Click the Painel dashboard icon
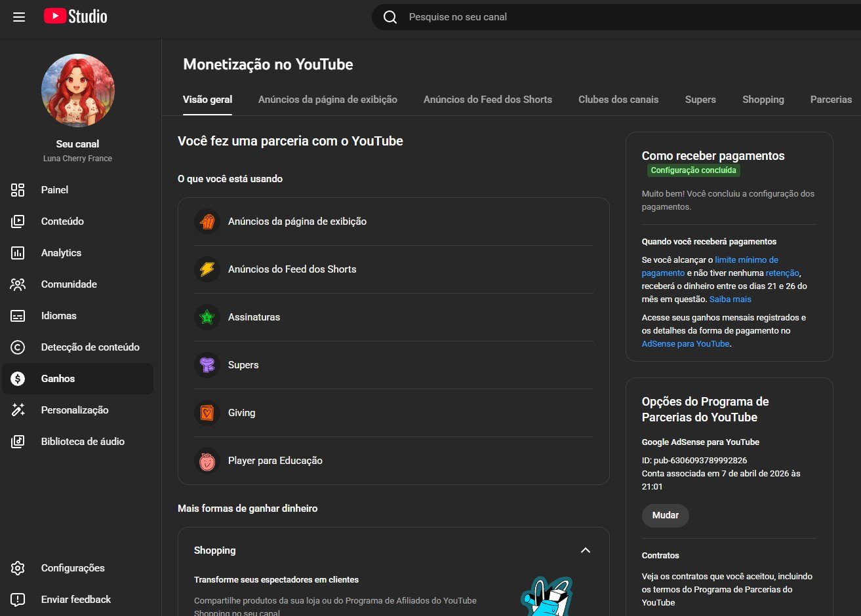Viewport: 861px width, 616px height. pos(18,190)
